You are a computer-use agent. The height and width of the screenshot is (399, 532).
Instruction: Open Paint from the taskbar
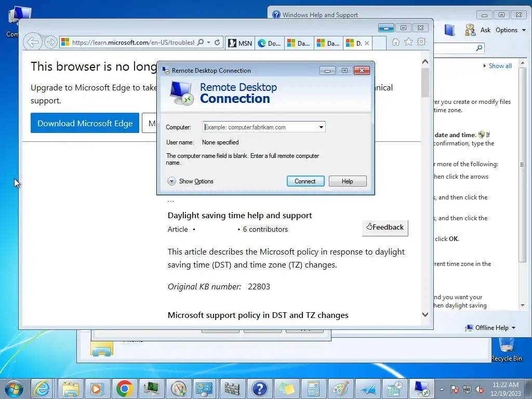(x=340, y=389)
